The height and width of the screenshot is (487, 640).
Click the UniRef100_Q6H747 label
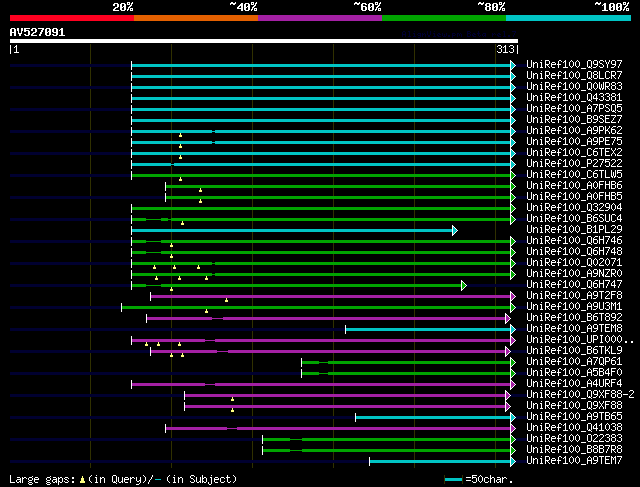(x=574, y=285)
